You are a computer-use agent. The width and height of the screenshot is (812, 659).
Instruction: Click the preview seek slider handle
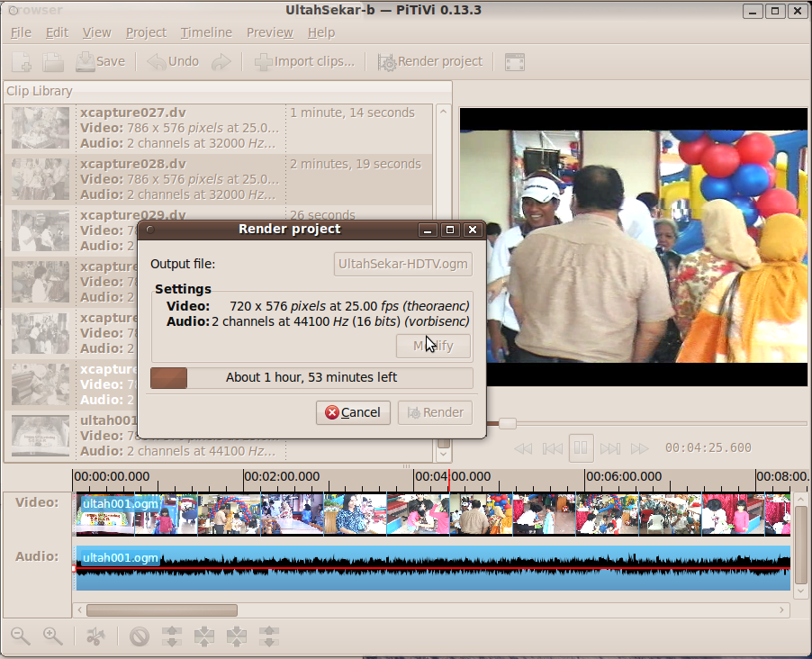click(x=507, y=423)
